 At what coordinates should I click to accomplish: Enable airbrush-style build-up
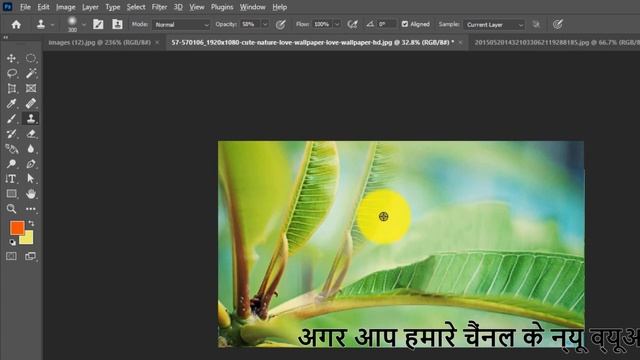click(352, 24)
